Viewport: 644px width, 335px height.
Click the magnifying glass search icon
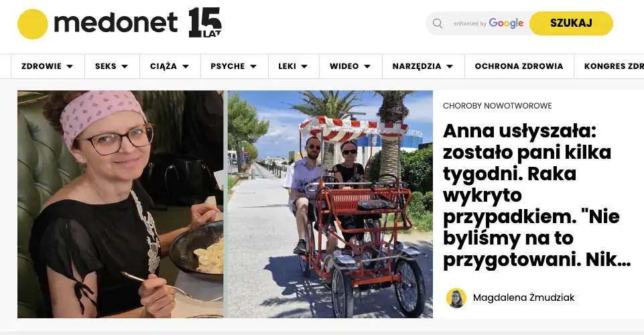[x=438, y=23]
